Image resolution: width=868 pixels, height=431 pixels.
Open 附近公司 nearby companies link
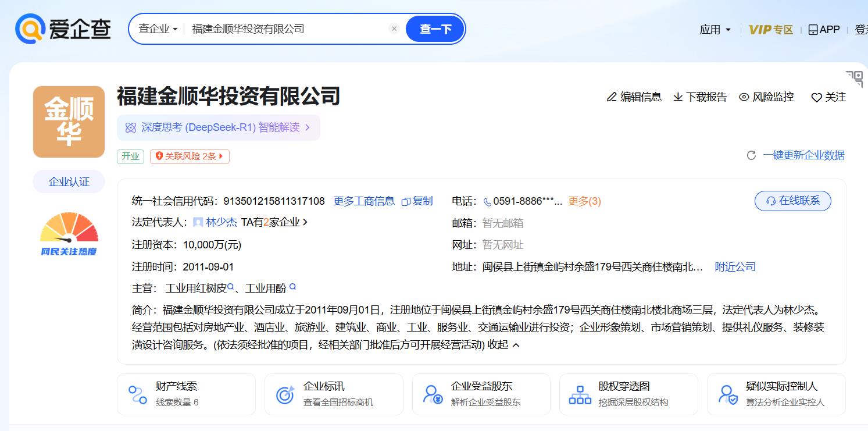point(735,267)
